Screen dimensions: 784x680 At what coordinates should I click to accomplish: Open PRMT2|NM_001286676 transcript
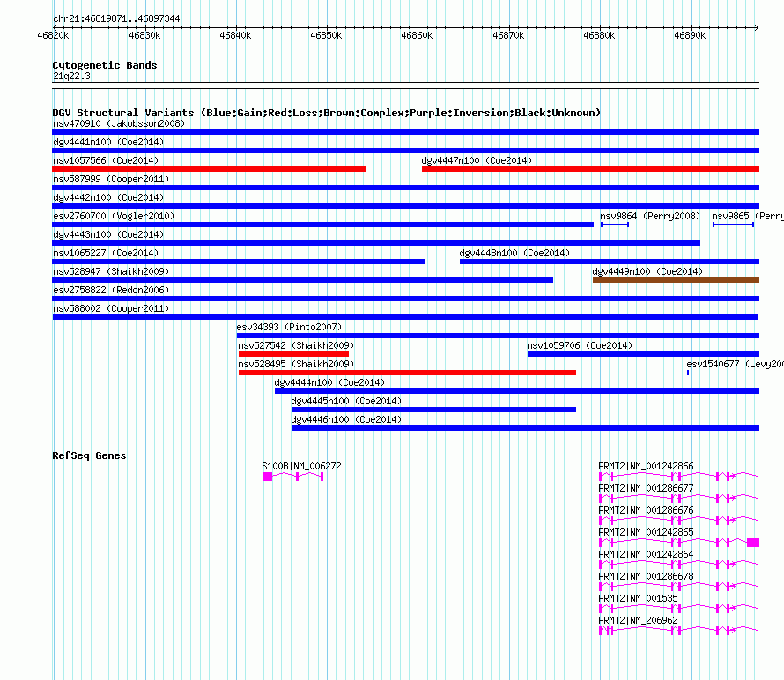[x=678, y=521]
